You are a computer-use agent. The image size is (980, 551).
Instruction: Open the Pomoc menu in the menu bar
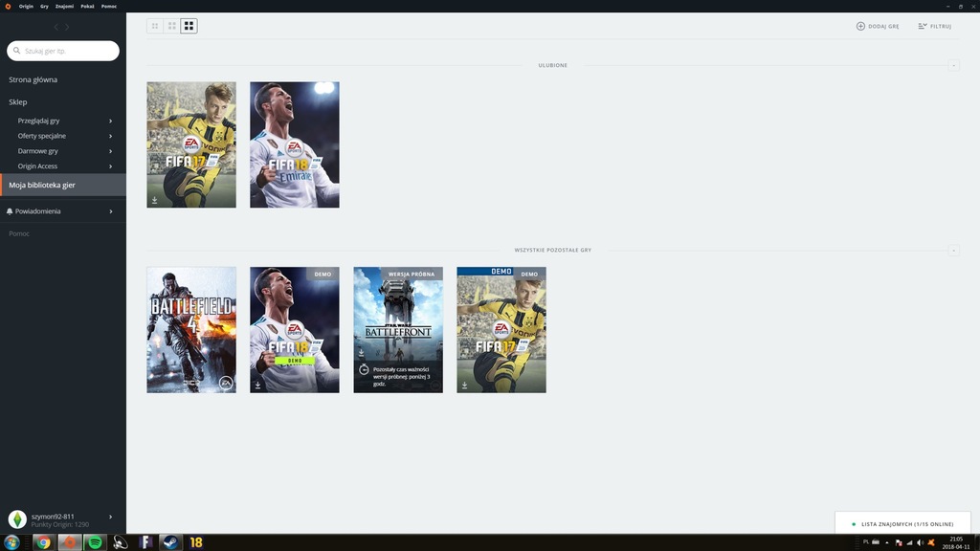click(x=109, y=7)
